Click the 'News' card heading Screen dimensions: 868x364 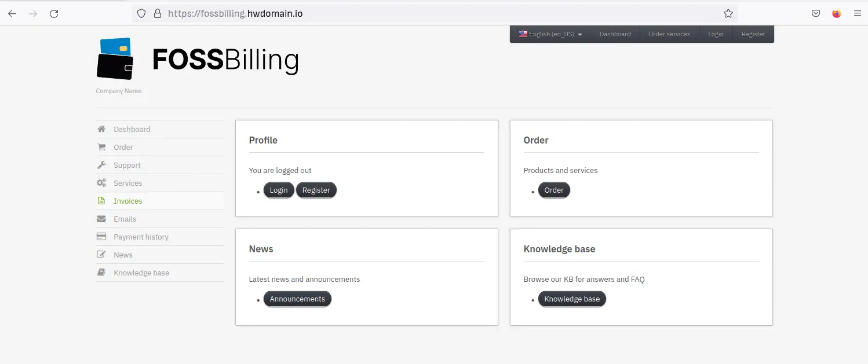(x=261, y=249)
